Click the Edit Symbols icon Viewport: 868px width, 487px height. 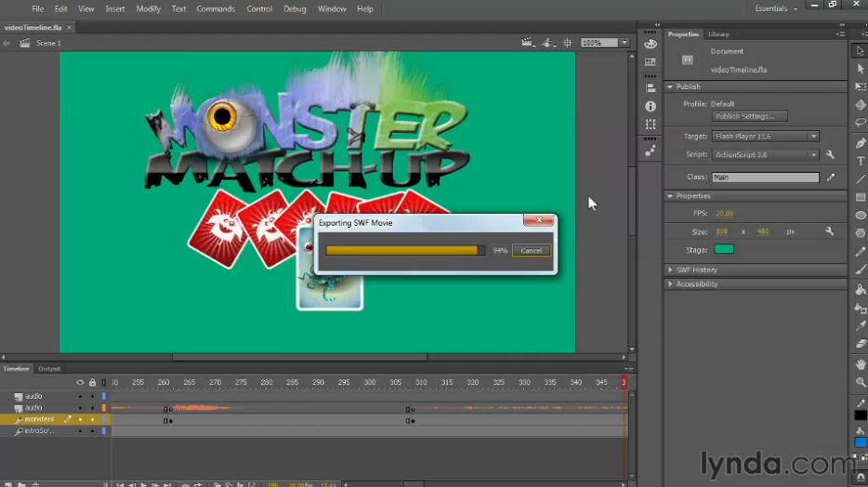[x=548, y=43]
